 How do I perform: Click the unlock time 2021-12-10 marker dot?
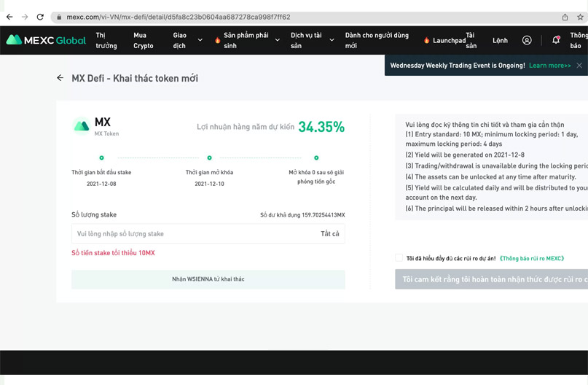[x=209, y=157]
